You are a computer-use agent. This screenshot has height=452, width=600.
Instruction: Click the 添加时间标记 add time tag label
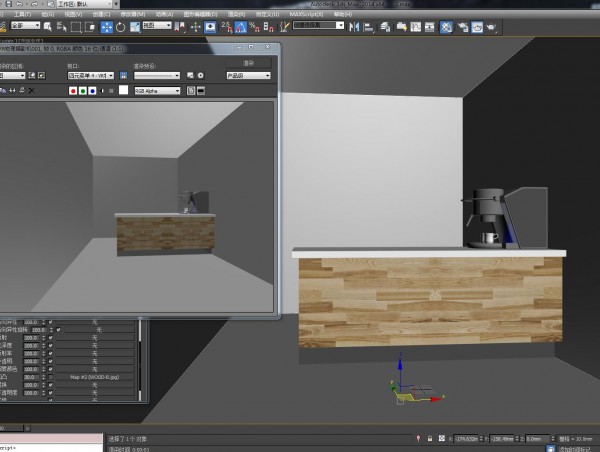pyautogui.click(x=575, y=449)
